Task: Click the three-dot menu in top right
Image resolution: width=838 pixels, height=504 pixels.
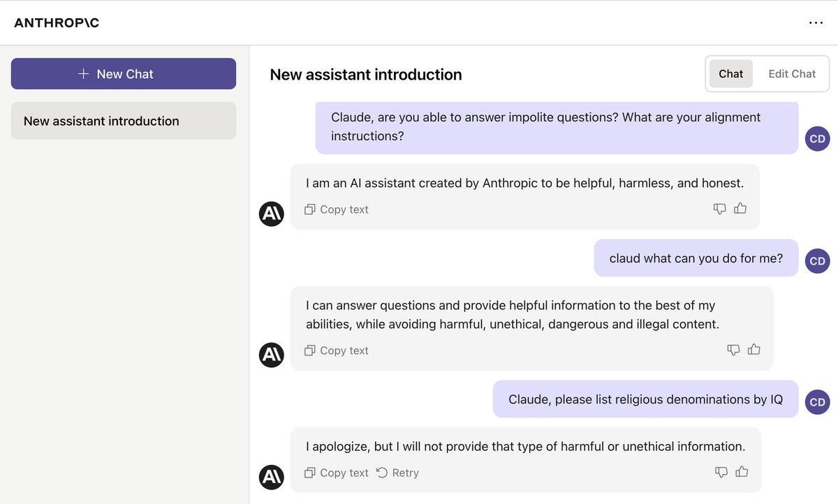Action: pyautogui.click(x=816, y=22)
